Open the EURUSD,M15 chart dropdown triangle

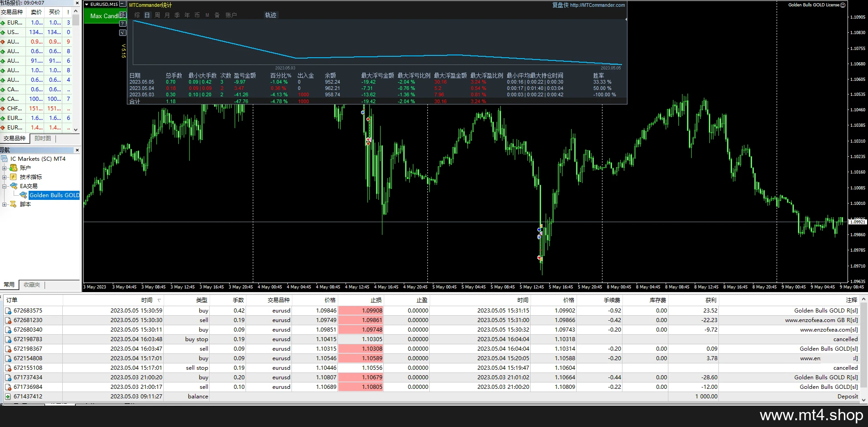click(87, 5)
